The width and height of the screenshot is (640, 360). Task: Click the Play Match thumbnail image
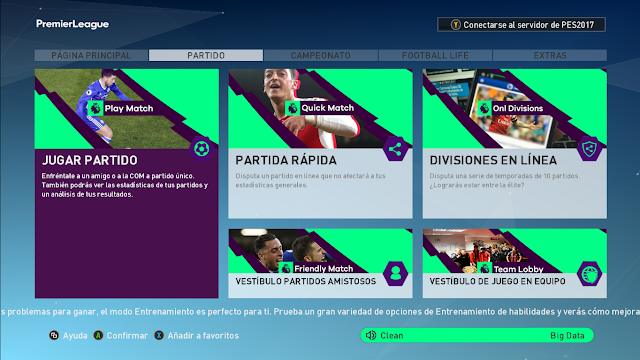127,109
